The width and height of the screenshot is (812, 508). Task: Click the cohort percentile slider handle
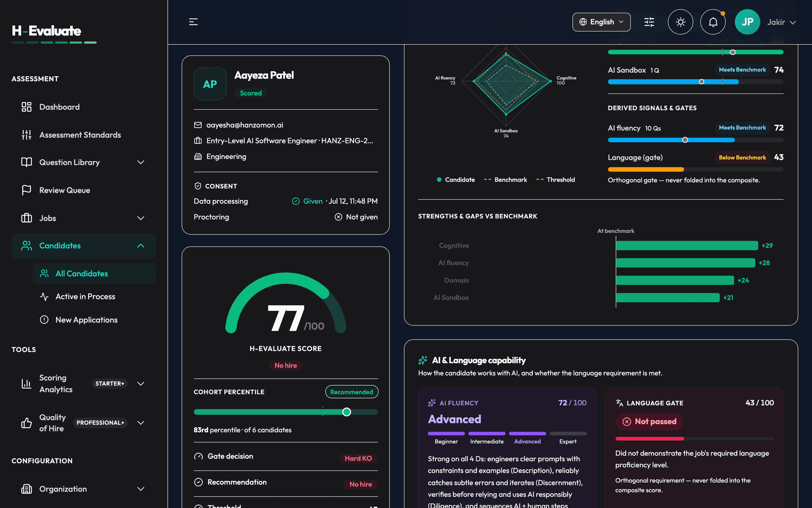(x=346, y=412)
